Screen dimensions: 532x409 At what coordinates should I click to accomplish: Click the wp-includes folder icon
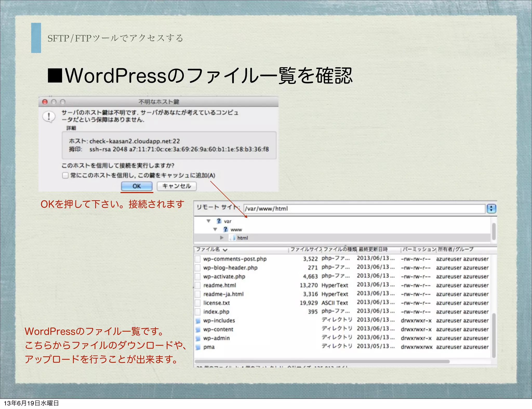pyautogui.click(x=198, y=321)
